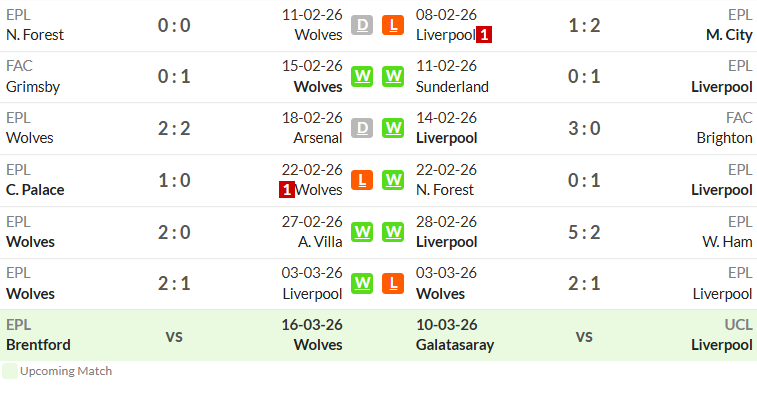
Task: Click Liverpool's green W badge for 28-02-26
Action: 393,232
